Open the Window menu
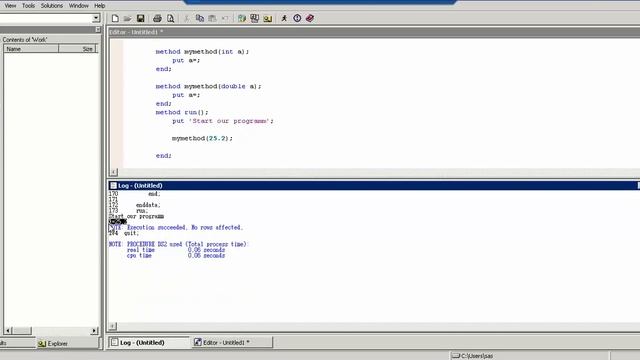Screen dimensions: 640x360 (78, 6)
